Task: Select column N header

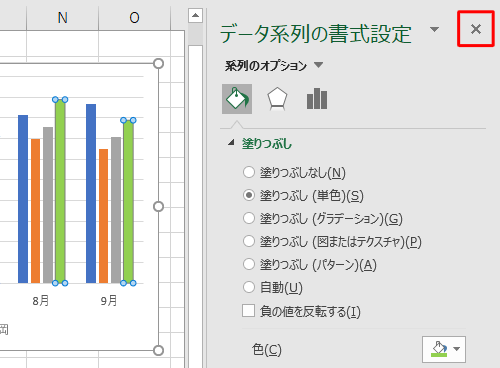Action: [62, 17]
